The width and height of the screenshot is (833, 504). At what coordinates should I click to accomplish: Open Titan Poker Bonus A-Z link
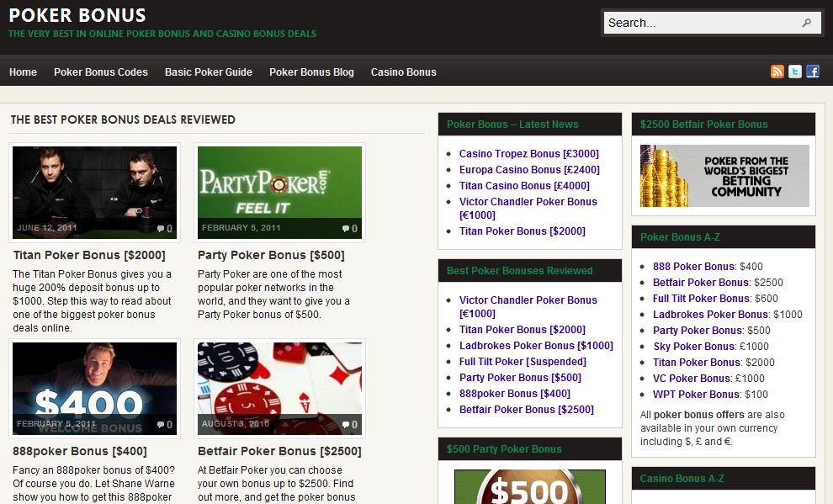tap(697, 362)
